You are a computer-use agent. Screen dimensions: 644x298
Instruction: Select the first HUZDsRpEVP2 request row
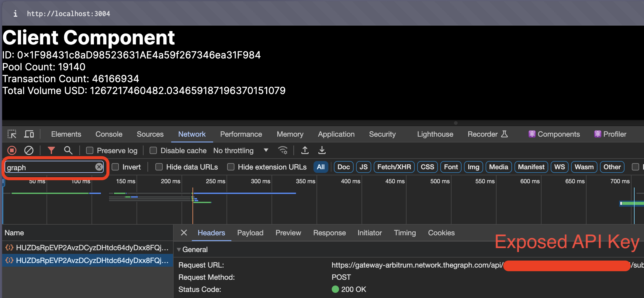coord(88,248)
